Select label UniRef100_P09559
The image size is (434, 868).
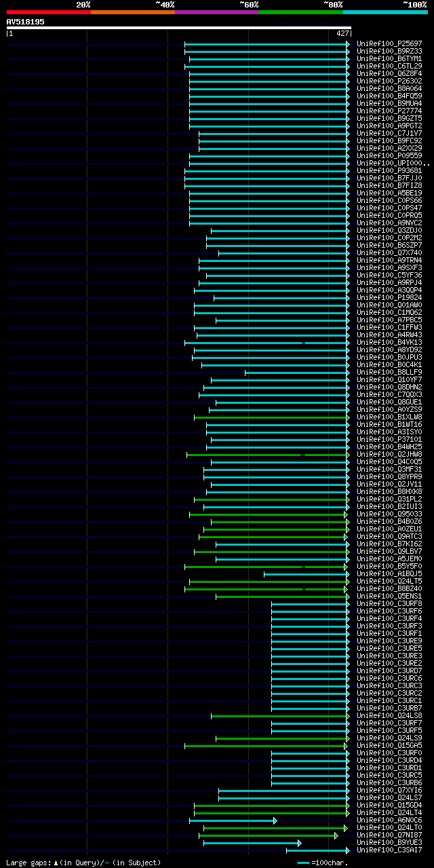pos(389,155)
